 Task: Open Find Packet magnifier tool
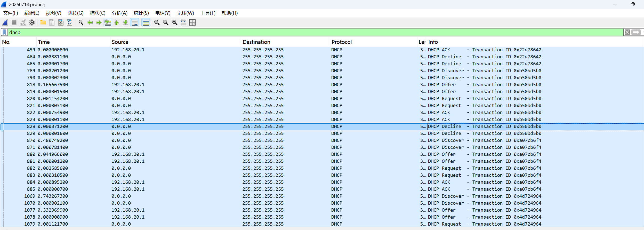pyautogui.click(x=81, y=23)
